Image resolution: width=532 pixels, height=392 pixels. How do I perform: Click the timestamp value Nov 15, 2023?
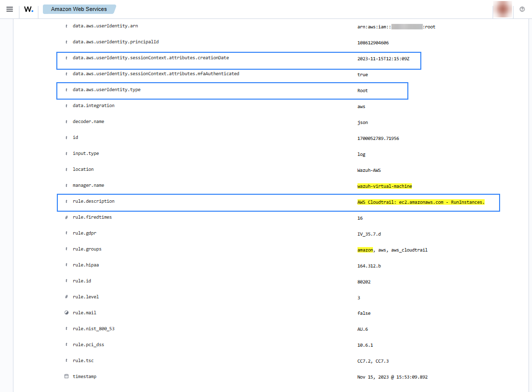tap(392, 377)
